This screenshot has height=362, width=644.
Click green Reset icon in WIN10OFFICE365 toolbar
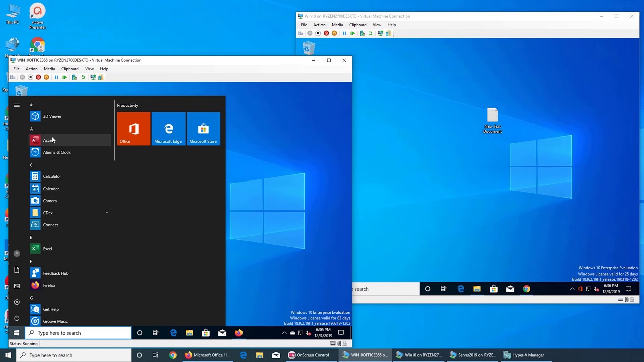pos(64,77)
